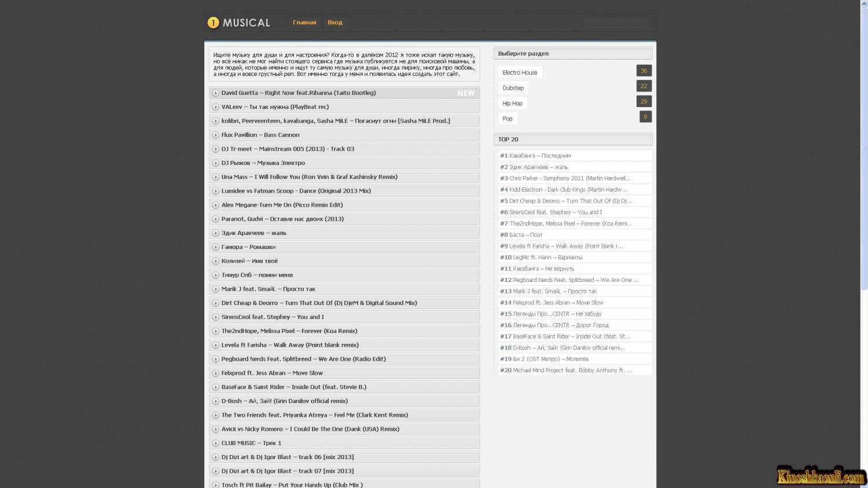Play icon for SirensCeol feat. Stephey in main list
The width and height of the screenshot is (868, 488).
coord(215,317)
